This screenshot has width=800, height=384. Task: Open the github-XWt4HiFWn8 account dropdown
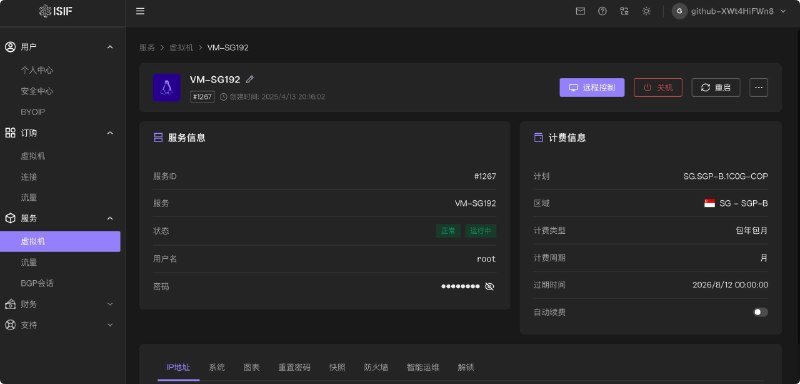tap(730, 11)
